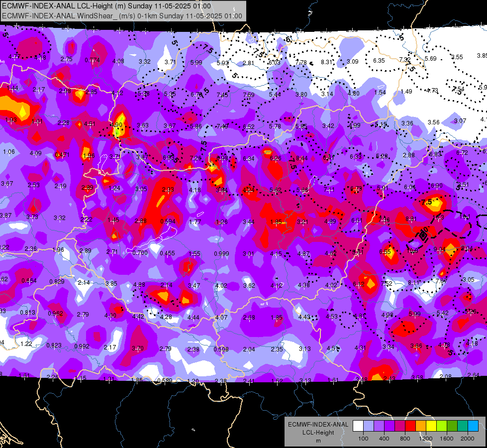Image resolution: width=487 pixels, height=448 pixels.
Task: Click the wind shear value 0.829
Action: (x=57, y=282)
